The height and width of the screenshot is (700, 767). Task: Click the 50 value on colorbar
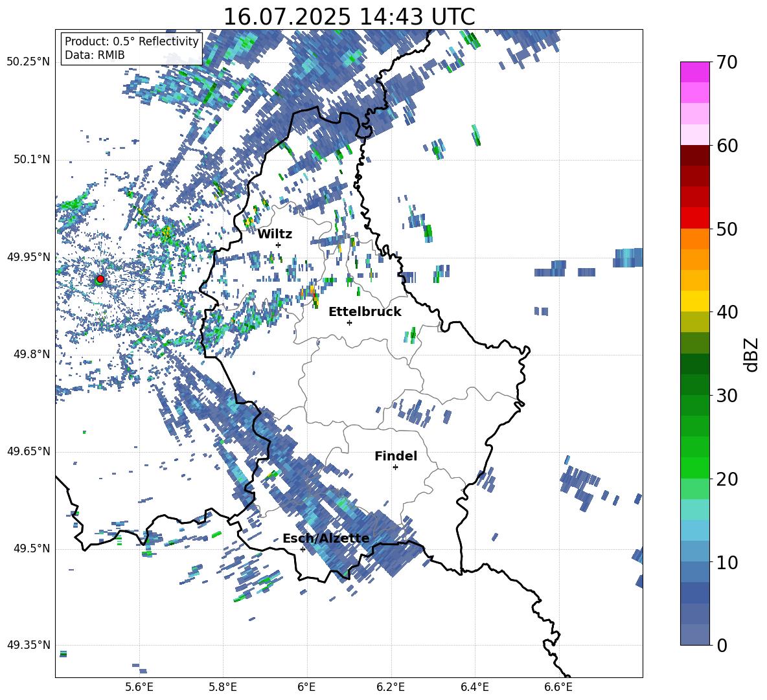(727, 229)
